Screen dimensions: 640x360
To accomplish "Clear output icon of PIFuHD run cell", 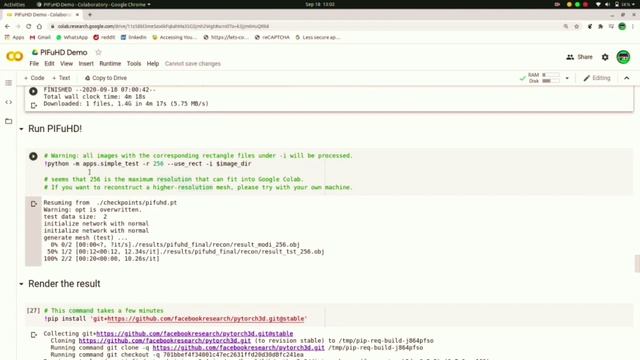I will coord(34,204).
